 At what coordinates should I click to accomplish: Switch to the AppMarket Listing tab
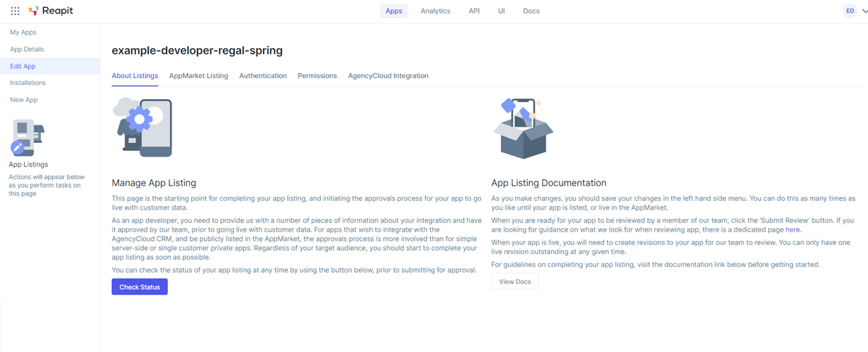pyautogui.click(x=198, y=76)
